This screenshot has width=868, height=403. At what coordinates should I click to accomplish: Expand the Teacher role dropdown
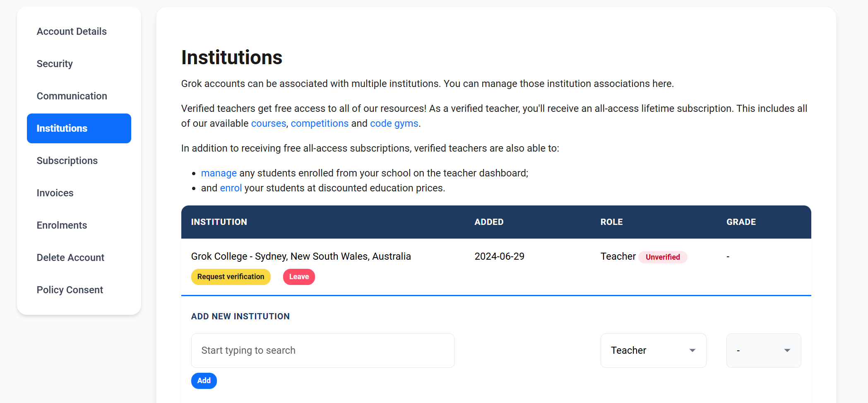[653, 350]
